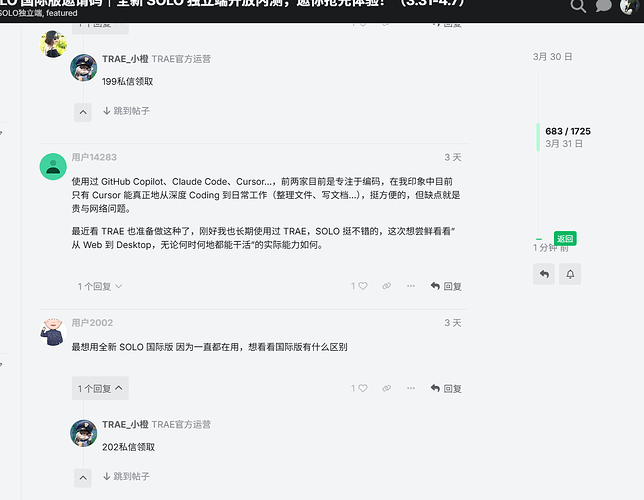
Task: Click the 最想用全新 SOLO 国际版 post text
Action: (209, 347)
